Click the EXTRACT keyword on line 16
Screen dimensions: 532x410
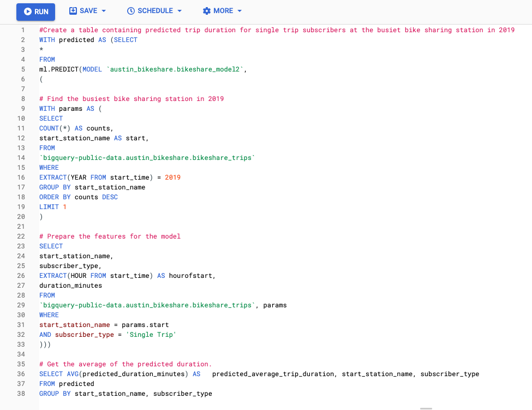(52, 177)
